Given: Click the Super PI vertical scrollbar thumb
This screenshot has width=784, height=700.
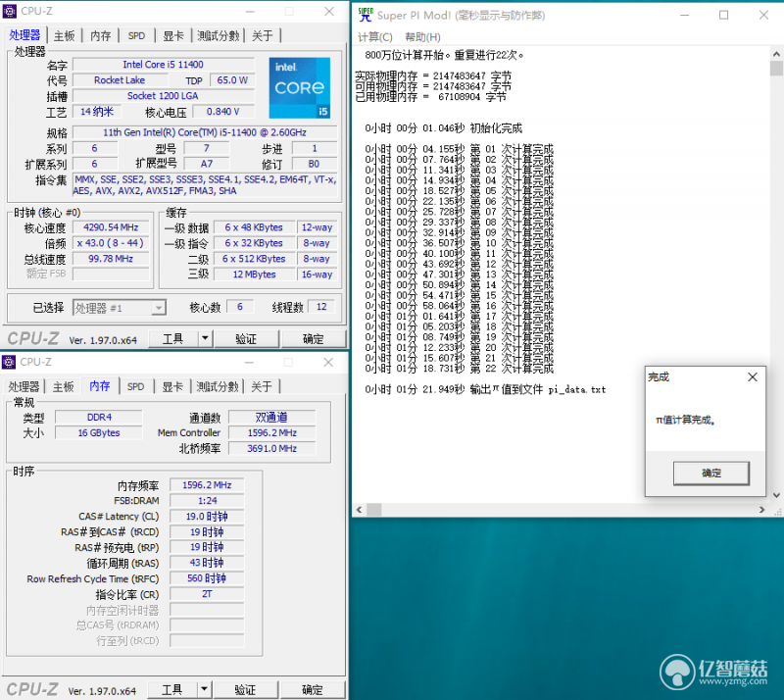Looking at the screenshot, I should pos(776,68).
